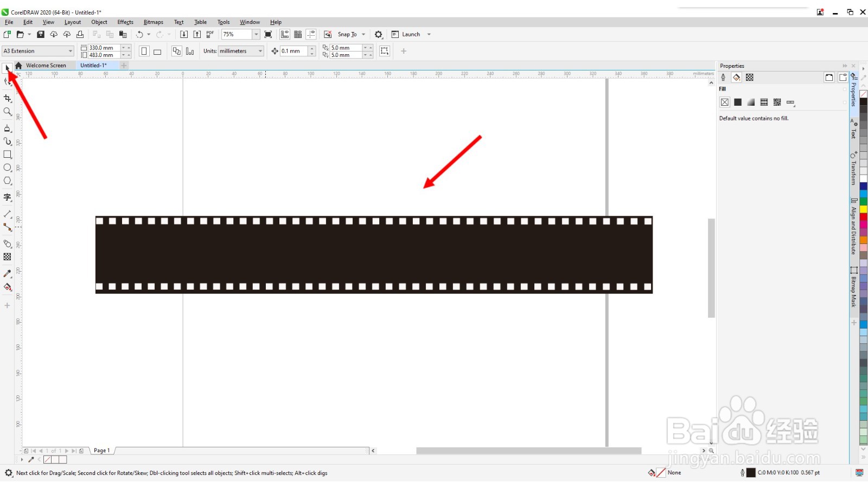The height and width of the screenshot is (488, 868).
Task: Add a new document tab with plus
Action: pyautogui.click(x=124, y=66)
